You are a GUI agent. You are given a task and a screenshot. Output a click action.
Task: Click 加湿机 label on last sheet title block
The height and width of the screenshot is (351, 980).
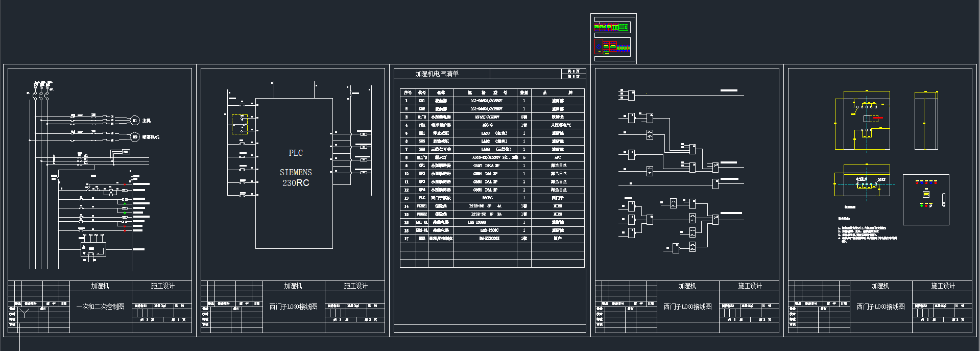coord(880,286)
